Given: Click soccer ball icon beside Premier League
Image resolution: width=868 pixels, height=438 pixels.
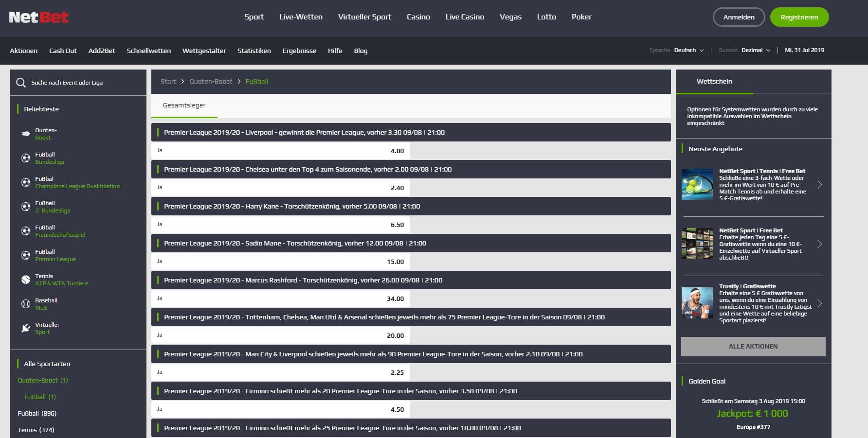Looking at the screenshot, I should point(26,255).
